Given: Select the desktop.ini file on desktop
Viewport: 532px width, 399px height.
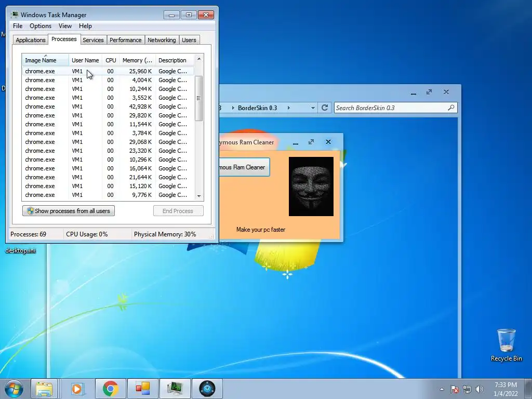Looking at the screenshot, I should pyautogui.click(x=20, y=250).
